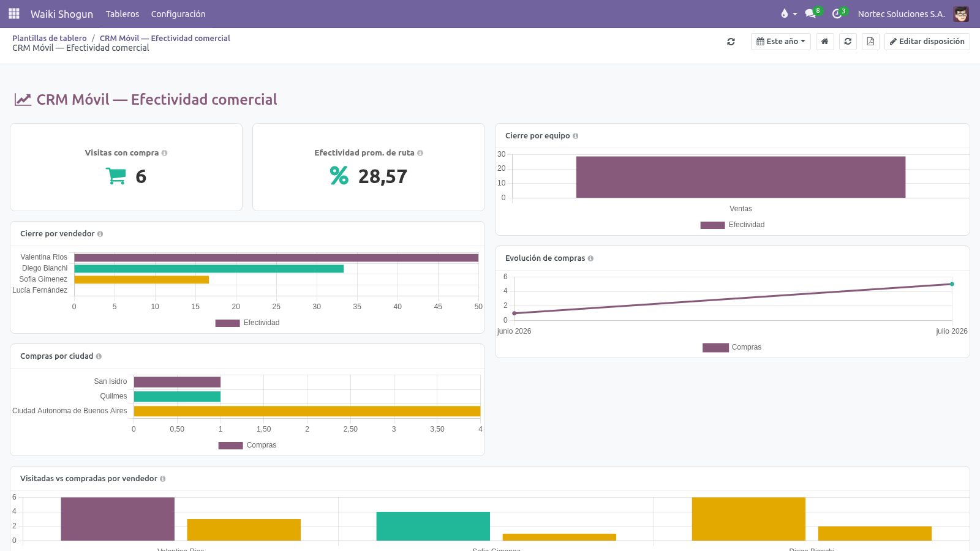
Task: Open the activities clock icon with badge 3
Action: (839, 13)
